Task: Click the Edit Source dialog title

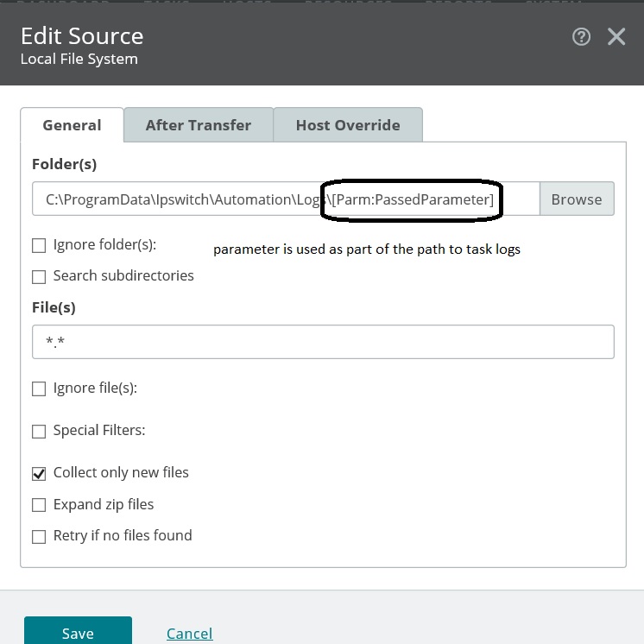Action: (82, 35)
